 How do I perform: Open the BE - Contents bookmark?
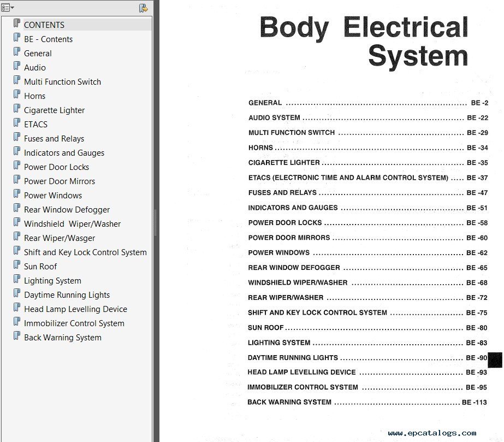tap(48, 39)
